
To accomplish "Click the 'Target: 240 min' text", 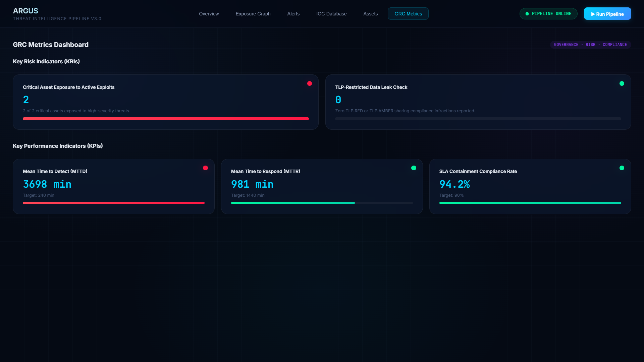I will pyautogui.click(x=39, y=195).
